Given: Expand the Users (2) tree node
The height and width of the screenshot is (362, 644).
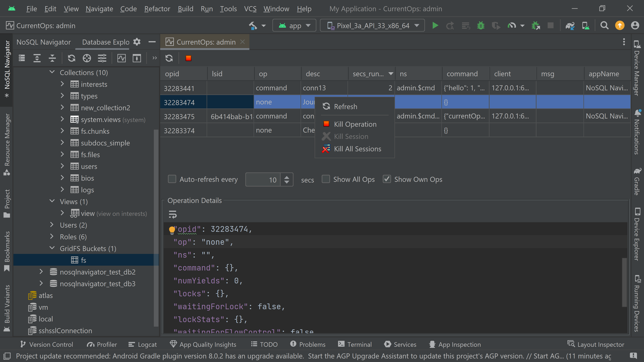Looking at the screenshot, I should tap(52, 225).
